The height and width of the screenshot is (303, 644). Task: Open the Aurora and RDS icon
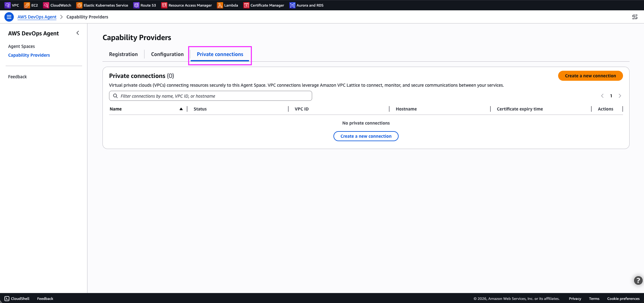pyautogui.click(x=292, y=5)
